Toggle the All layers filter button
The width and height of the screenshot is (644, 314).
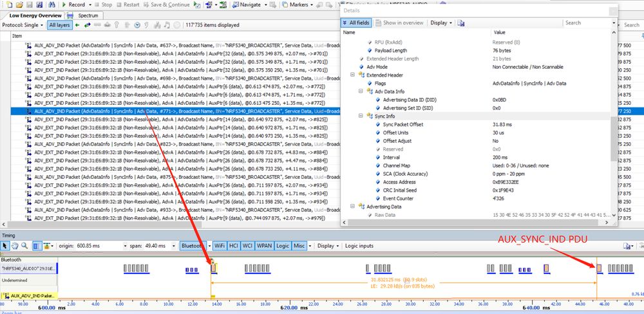tap(61, 25)
